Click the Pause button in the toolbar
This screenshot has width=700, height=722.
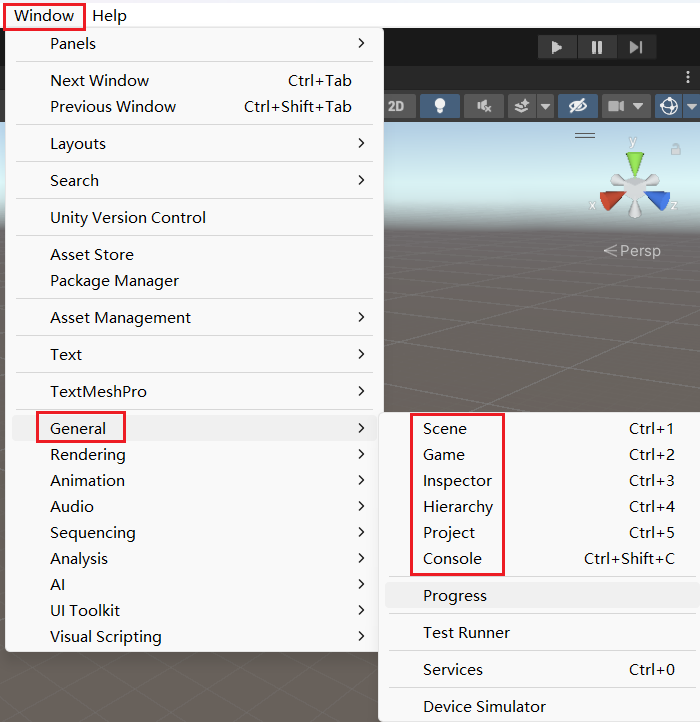click(597, 47)
